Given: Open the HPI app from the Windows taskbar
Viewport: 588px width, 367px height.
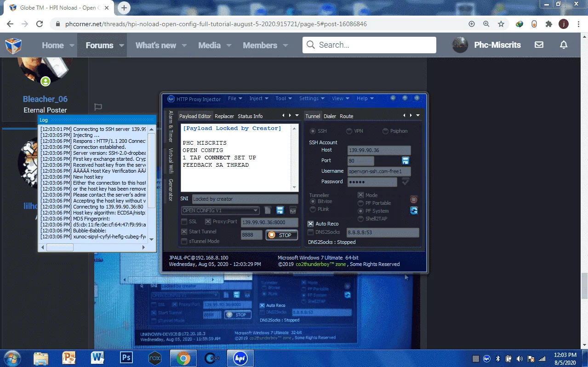Looking at the screenshot, I should [240, 358].
